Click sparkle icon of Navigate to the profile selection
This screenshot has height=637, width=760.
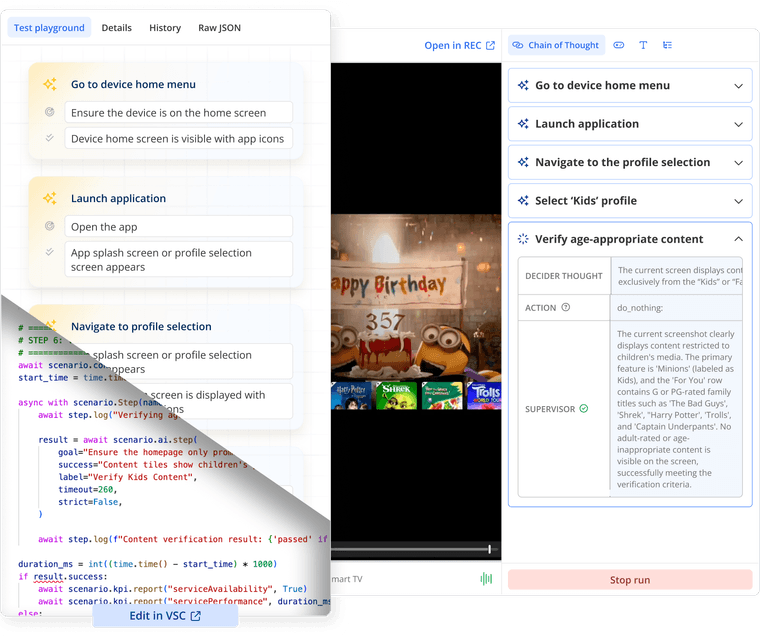523,162
